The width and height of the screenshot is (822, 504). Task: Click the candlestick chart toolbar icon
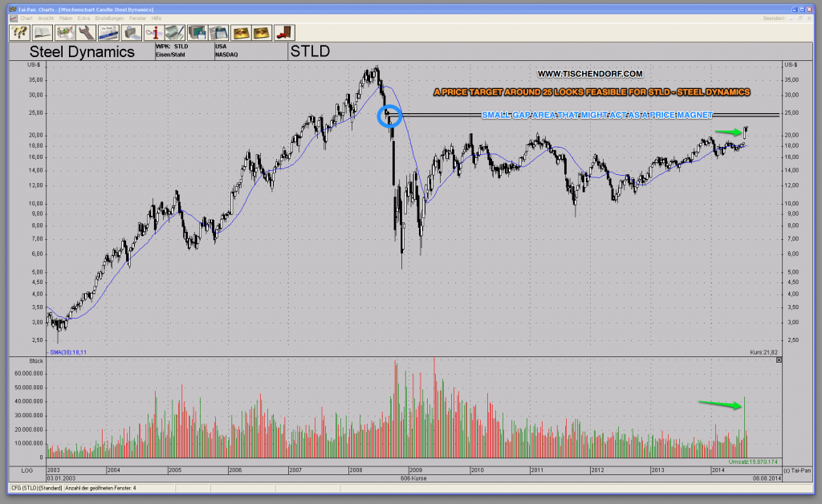pos(65,32)
